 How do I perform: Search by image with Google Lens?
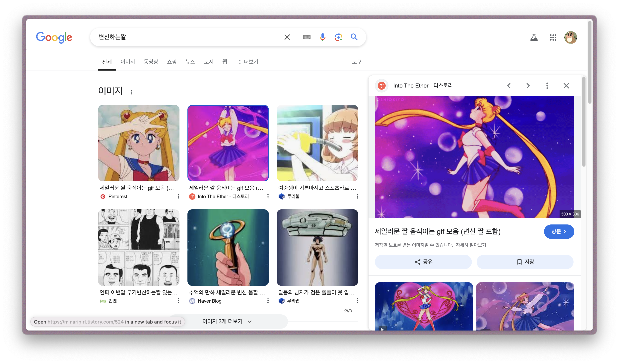[x=338, y=37]
